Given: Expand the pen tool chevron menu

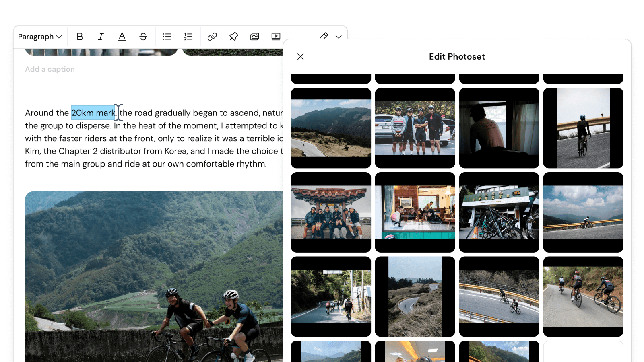Looking at the screenshot, I should point(339,37).
